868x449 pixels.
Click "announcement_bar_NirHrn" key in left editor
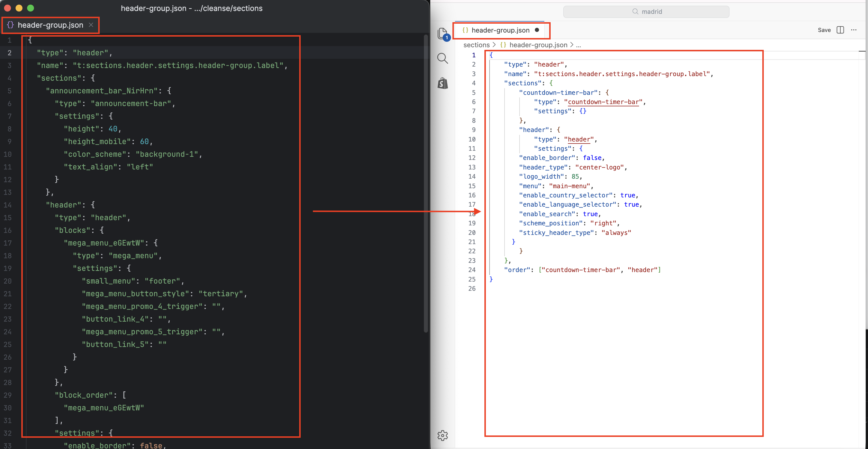[102, 91]
